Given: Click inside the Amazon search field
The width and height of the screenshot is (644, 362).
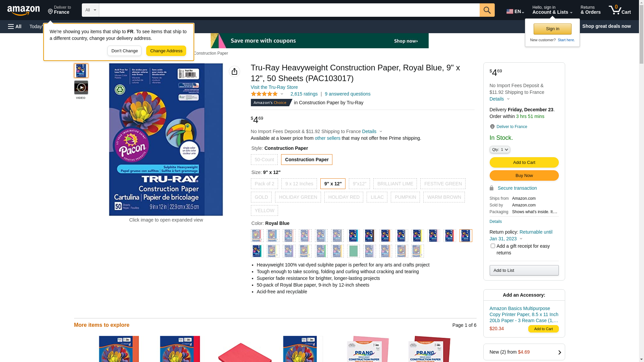Looking at the screenshot, I should pos(289,10).
